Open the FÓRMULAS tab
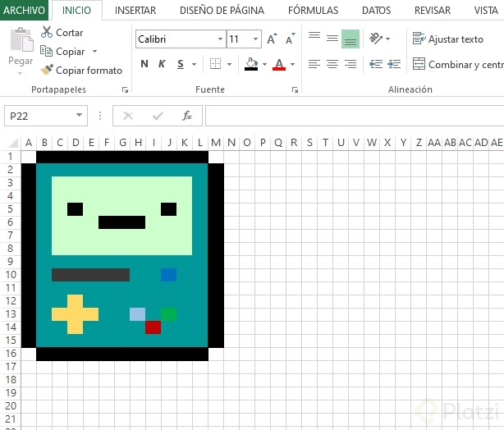Image resolution: width=504 pixels, height=430 pixels. click(313, 11)
